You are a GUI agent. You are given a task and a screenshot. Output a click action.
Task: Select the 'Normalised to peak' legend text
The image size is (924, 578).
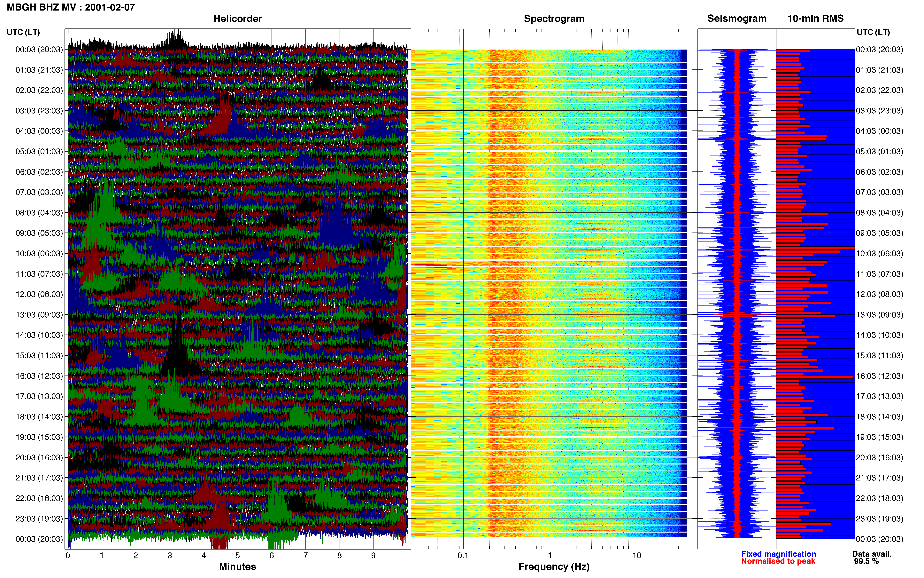pos(778,561)
